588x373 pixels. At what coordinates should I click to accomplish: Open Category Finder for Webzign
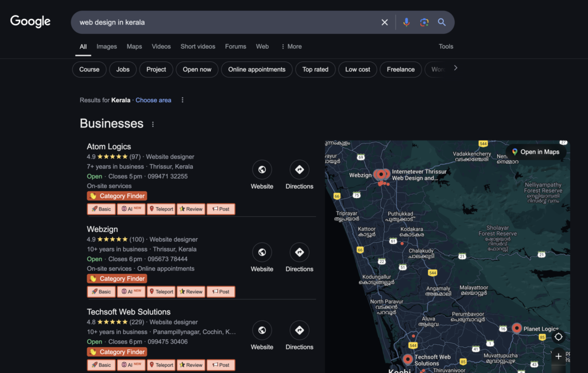click(117, 278)
